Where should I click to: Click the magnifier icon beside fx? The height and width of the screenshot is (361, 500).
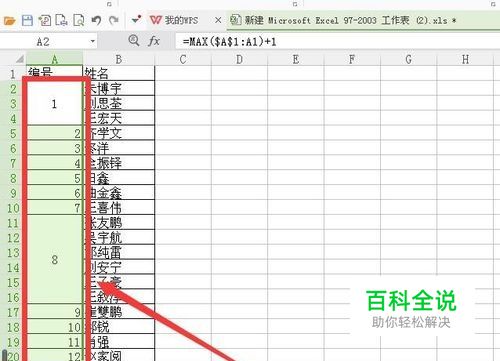pyautogui.click(x=134, y=41)
